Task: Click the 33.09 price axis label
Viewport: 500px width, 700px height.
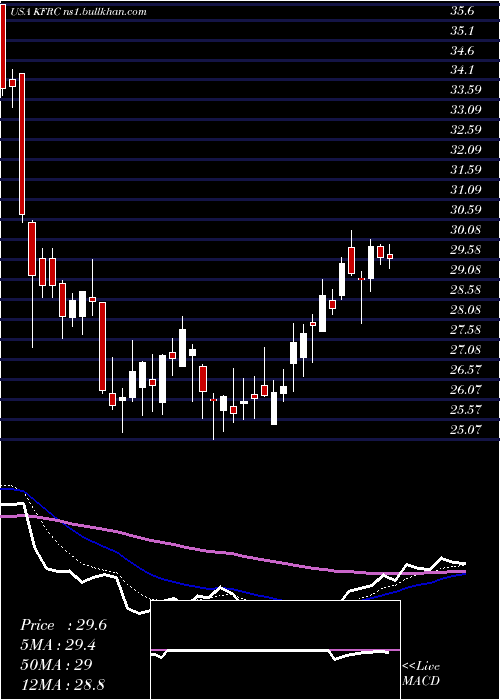Action: [x=465, y=109]
